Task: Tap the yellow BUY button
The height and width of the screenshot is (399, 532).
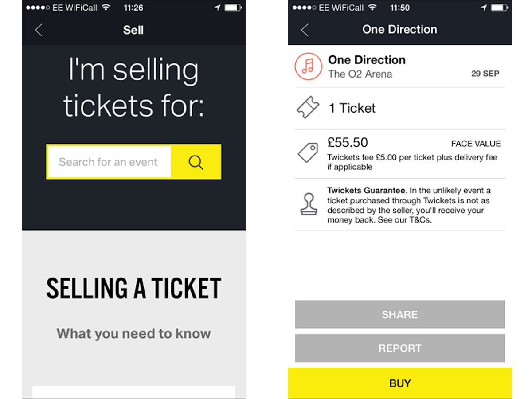Action: (400, 383)
